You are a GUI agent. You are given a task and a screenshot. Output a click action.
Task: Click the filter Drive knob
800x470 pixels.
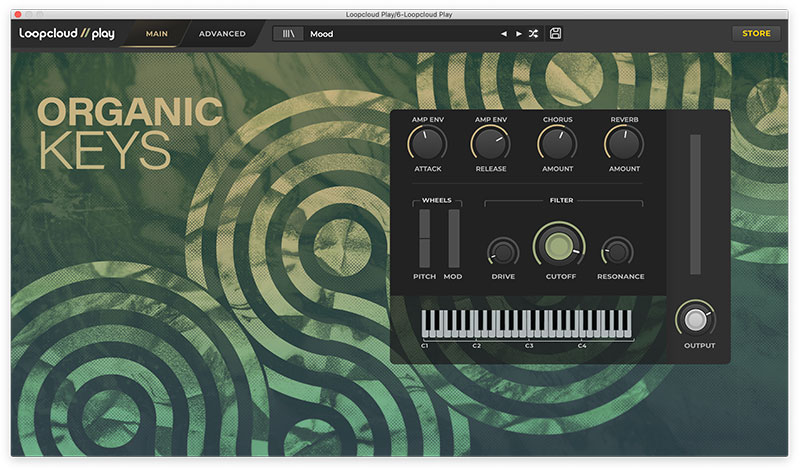[x=503, y=252]
